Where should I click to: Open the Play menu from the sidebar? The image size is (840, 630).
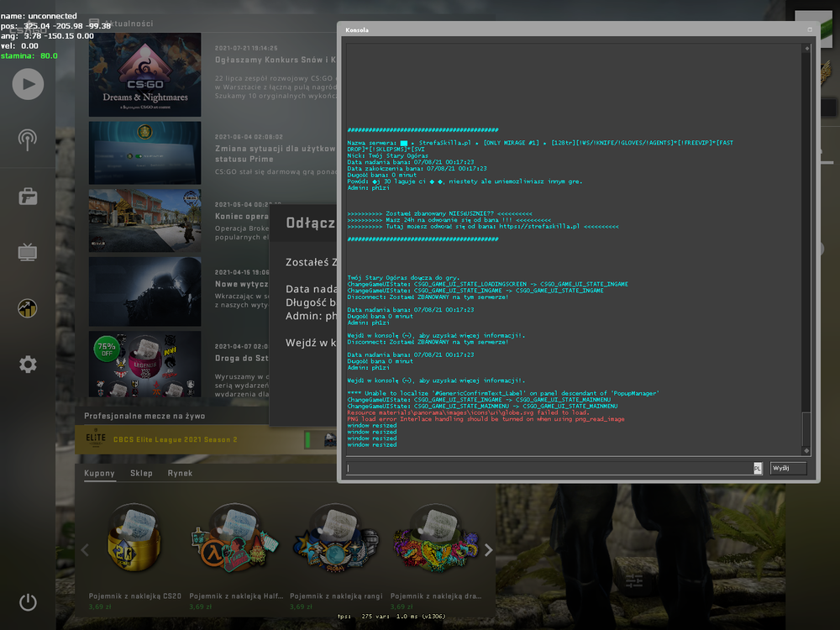point(28,84)
